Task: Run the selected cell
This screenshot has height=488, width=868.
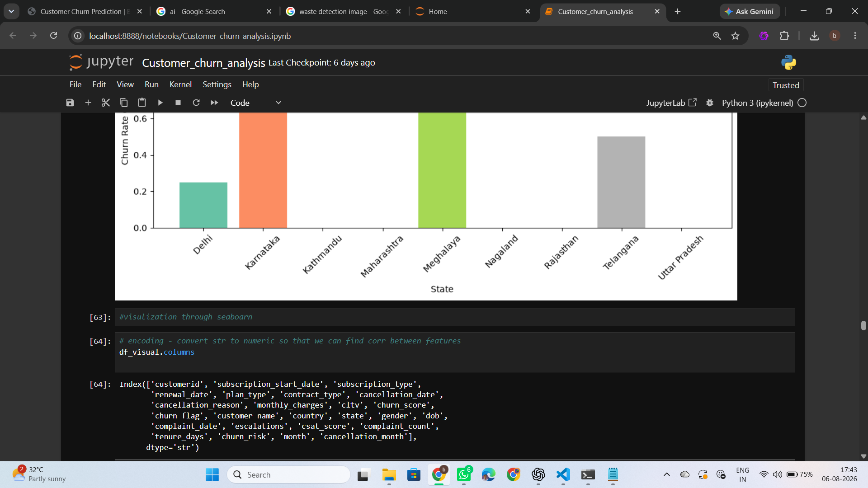Action: click(160, 103)
